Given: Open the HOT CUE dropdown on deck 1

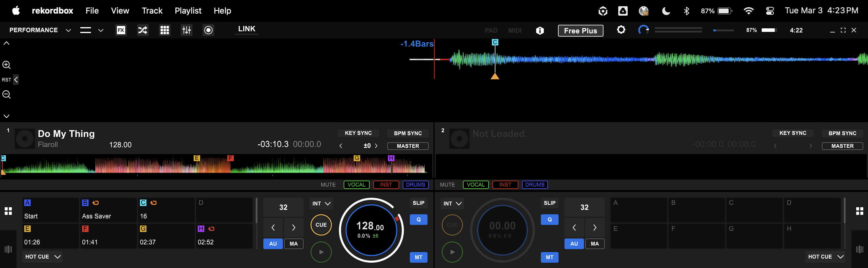Looking at the screenshot, I should pos(43,256).
